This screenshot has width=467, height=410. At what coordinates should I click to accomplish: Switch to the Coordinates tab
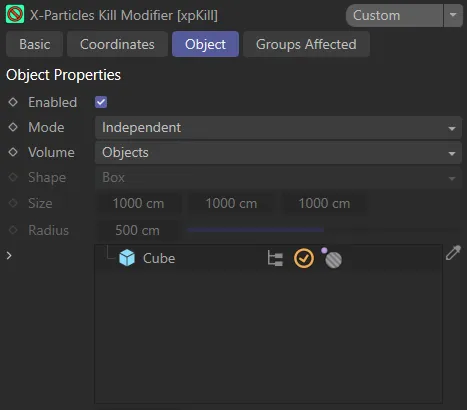point(117,44)
